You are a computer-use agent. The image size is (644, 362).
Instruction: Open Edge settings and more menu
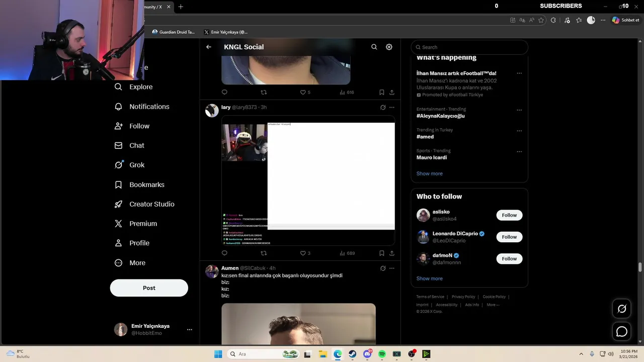[603, 20]
